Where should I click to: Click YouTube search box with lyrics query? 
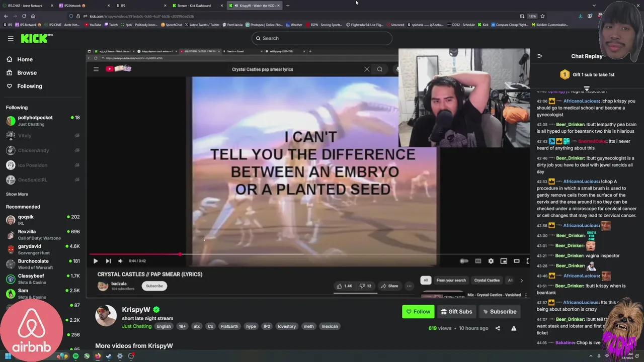point(297,69)
